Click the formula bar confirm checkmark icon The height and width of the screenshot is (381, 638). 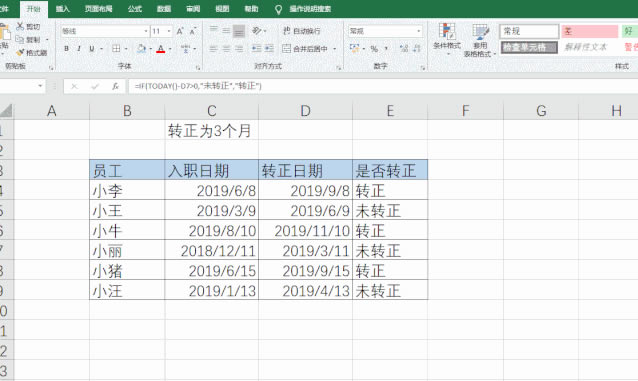pos(95,86)
